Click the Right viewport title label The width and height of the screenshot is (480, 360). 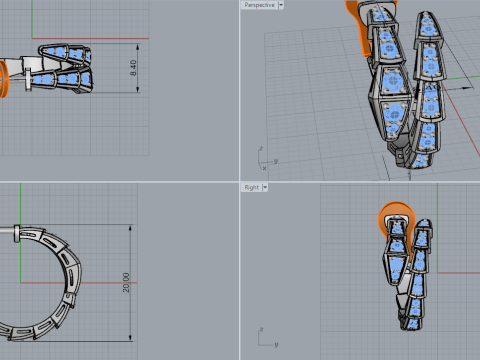[x=251, y=187]
